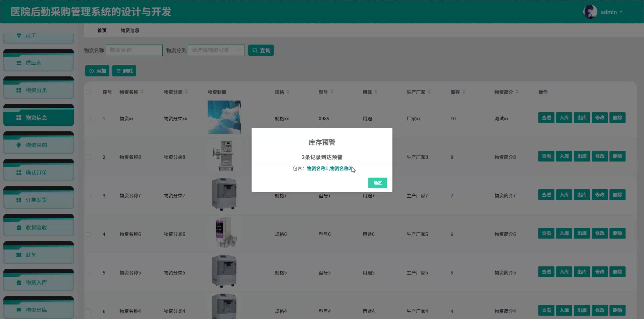The image size is (644, 319).
Task: Click the admin avatar picture
Action: (590, 12)
